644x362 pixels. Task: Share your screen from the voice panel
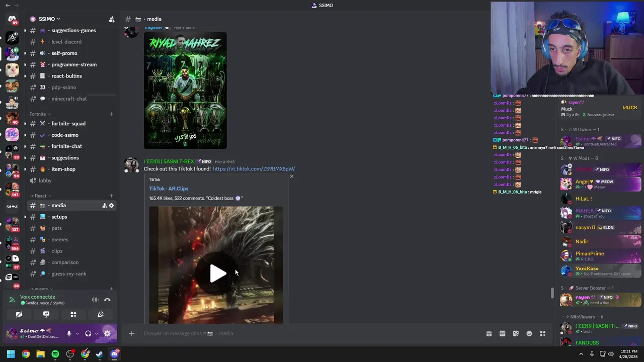(x=46, y=314)
